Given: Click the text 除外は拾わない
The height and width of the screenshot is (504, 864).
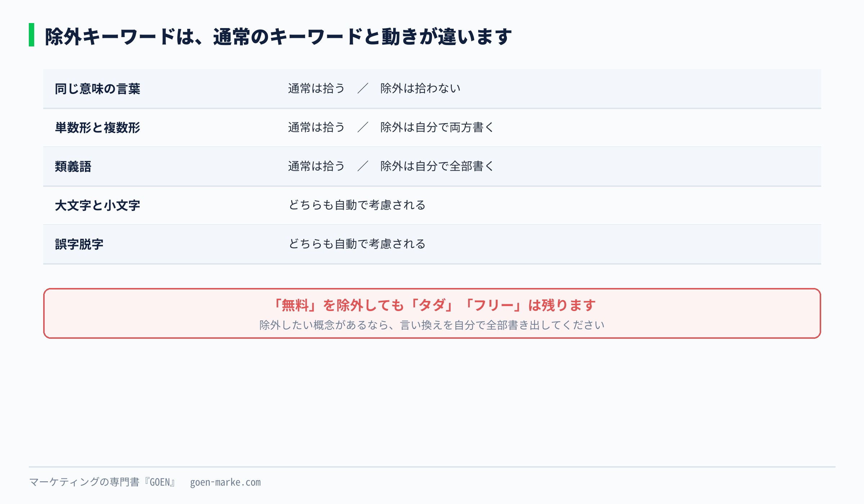Looking at the screenshot, I should tap(420, 88).
